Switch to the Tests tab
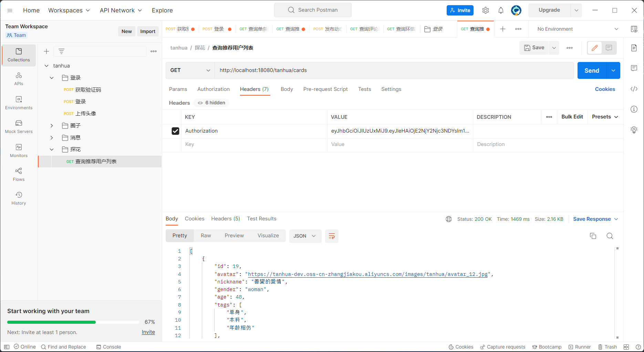Screen dimensions: 644x352 pyautogui.click(x=364, y=89)
